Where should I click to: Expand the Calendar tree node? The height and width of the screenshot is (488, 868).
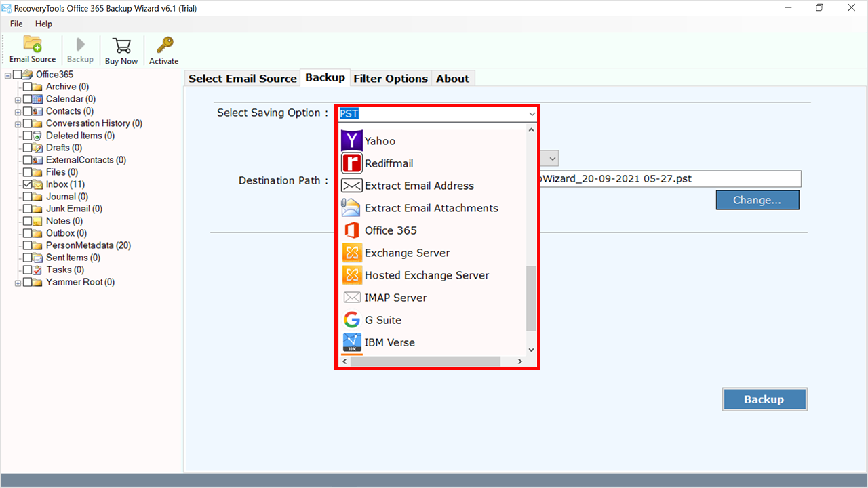click(18, 99)
